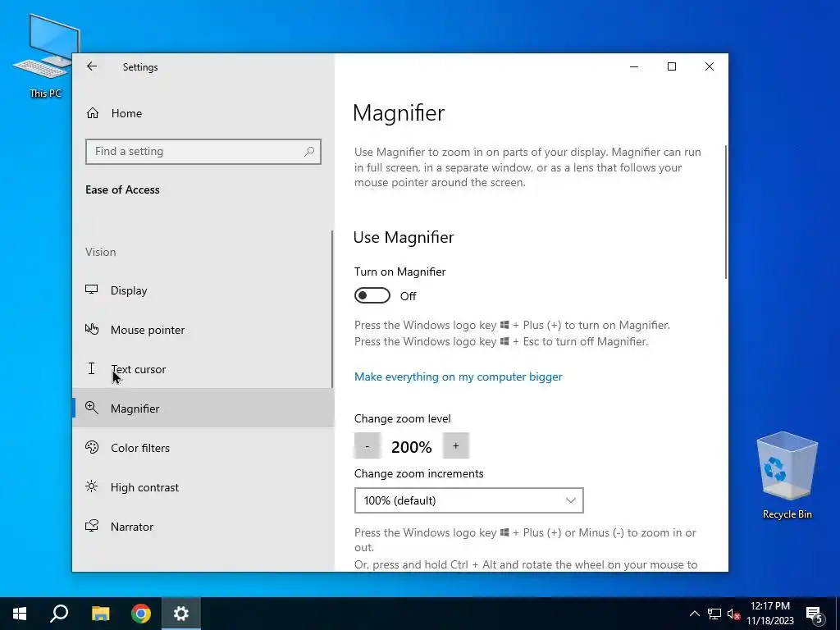
Task: Click into the Find a setting field
Action: click(203, 152)
